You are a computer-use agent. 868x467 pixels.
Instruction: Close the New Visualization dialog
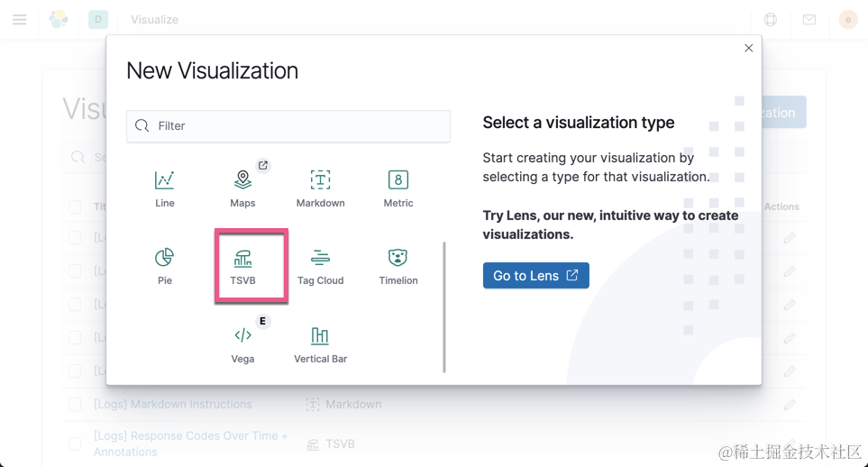(x=748, y=48)
